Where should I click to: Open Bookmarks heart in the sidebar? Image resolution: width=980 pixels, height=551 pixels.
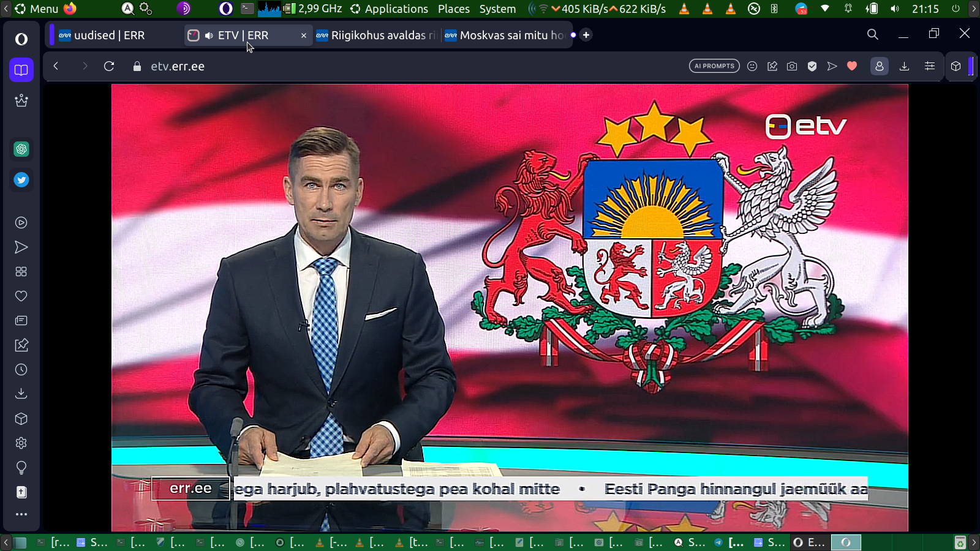tap(21, 296)
